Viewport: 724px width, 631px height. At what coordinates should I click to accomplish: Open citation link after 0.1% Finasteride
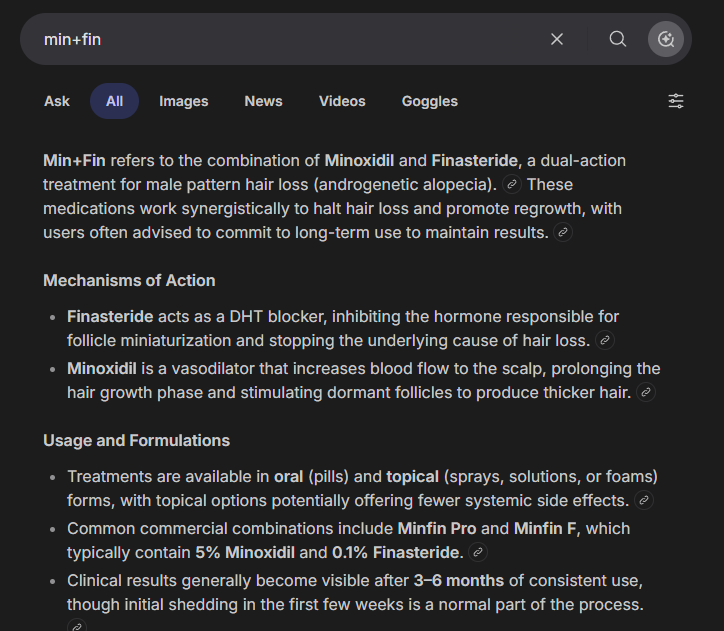478,553
